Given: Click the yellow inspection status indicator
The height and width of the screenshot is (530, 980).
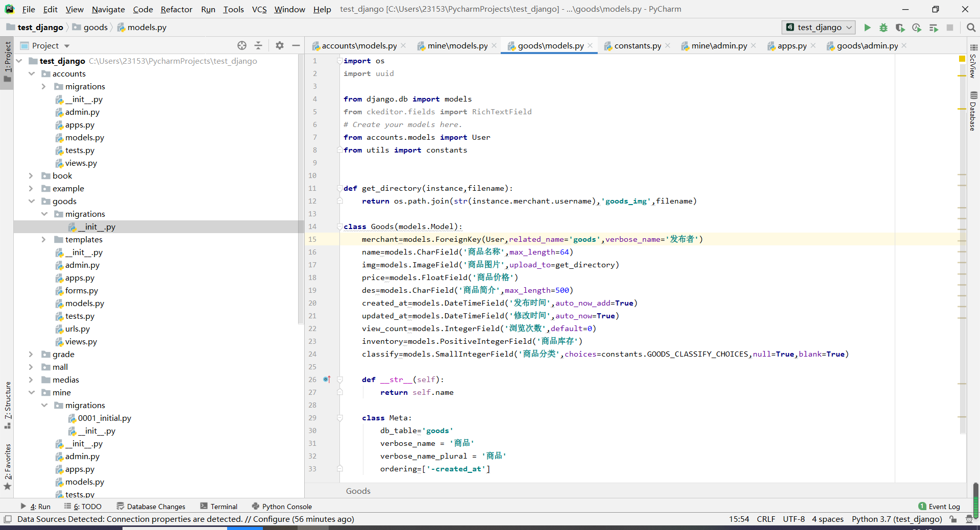Looking at the screenshot, I should [962, 59].
